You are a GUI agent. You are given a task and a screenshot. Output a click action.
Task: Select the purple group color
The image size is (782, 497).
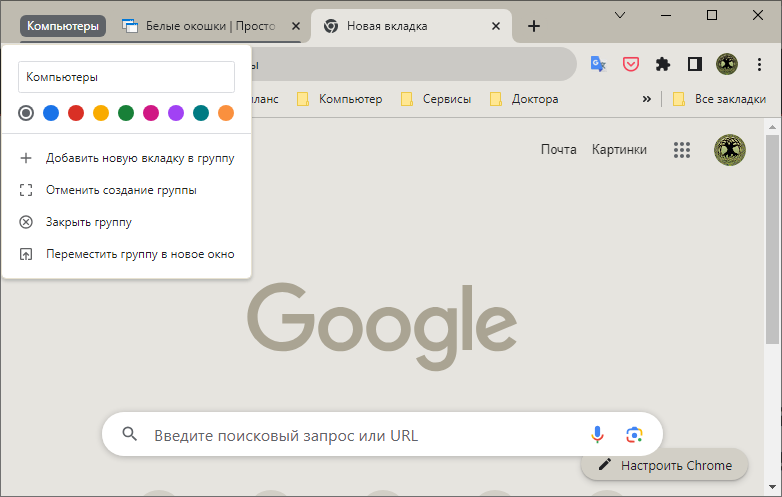click(x=176, y=113)
